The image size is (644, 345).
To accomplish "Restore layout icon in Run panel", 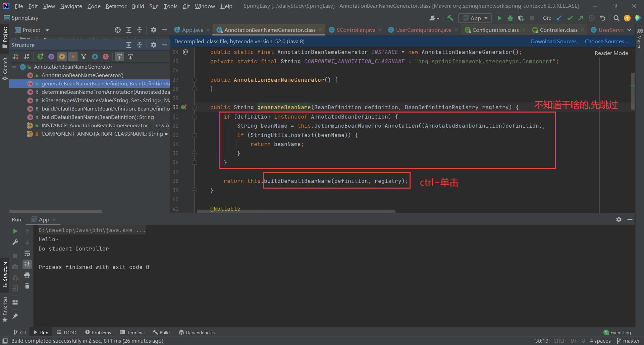I will pos(15,302).
